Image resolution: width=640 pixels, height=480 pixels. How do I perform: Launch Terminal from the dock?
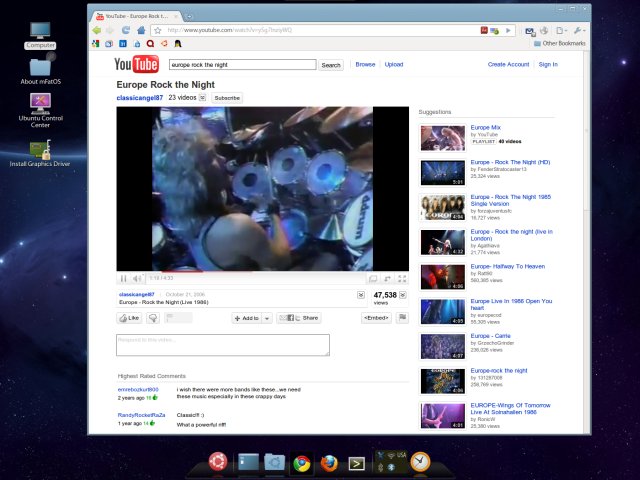355,463
